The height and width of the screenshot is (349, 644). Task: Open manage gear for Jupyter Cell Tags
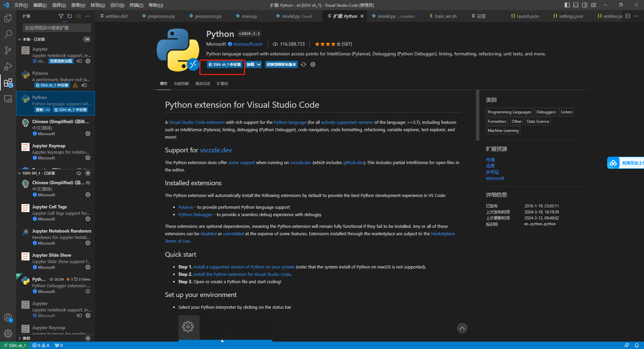[x=88, y=219]
